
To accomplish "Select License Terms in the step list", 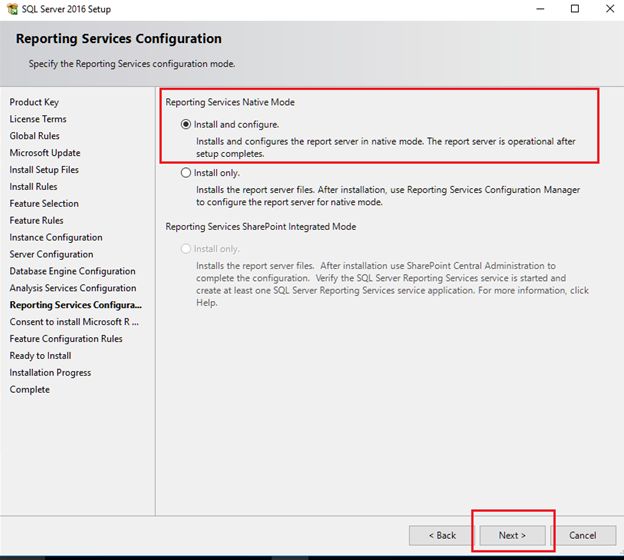I will click(x=38, y=119).
